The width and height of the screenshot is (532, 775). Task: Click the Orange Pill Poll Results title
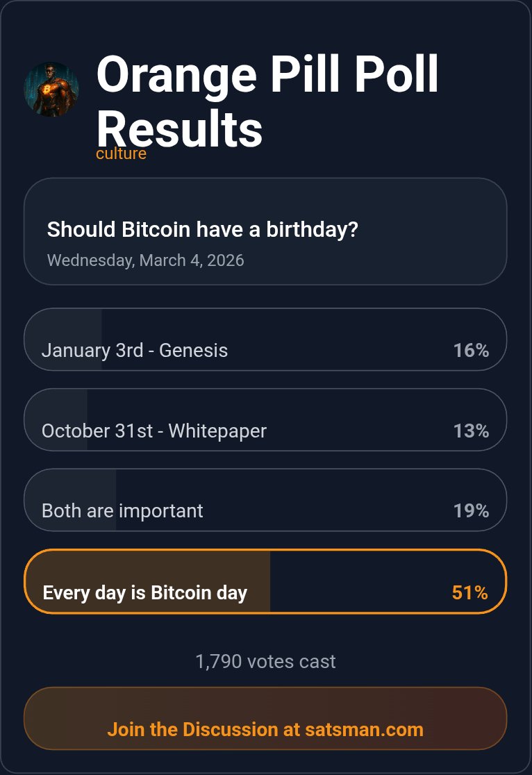point(267,101)
